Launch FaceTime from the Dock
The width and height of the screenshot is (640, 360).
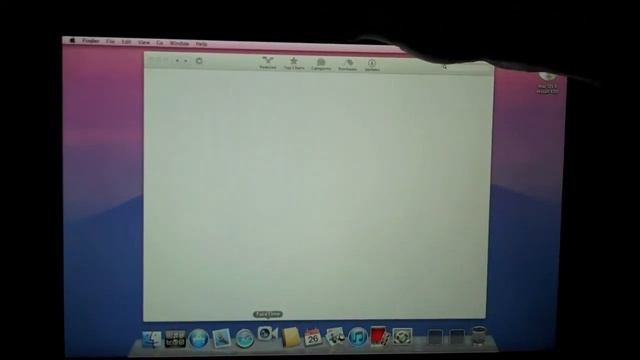pyautogui.click(x=267, y=334)
